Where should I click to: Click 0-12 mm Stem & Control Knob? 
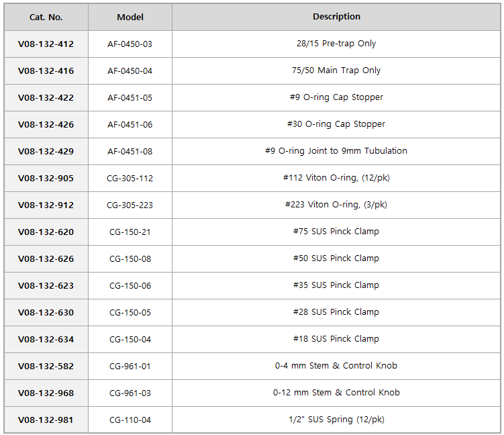(x=336, y=393)
